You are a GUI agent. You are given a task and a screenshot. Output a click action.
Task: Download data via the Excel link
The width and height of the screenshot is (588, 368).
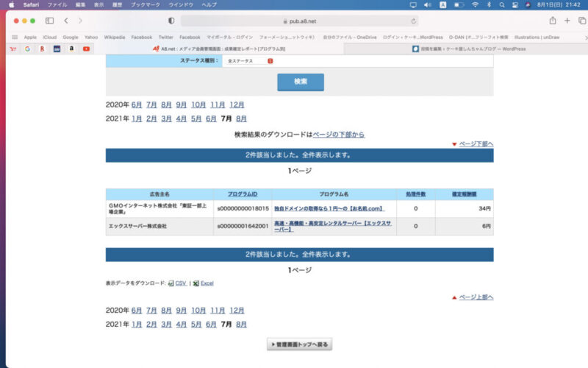207,283
